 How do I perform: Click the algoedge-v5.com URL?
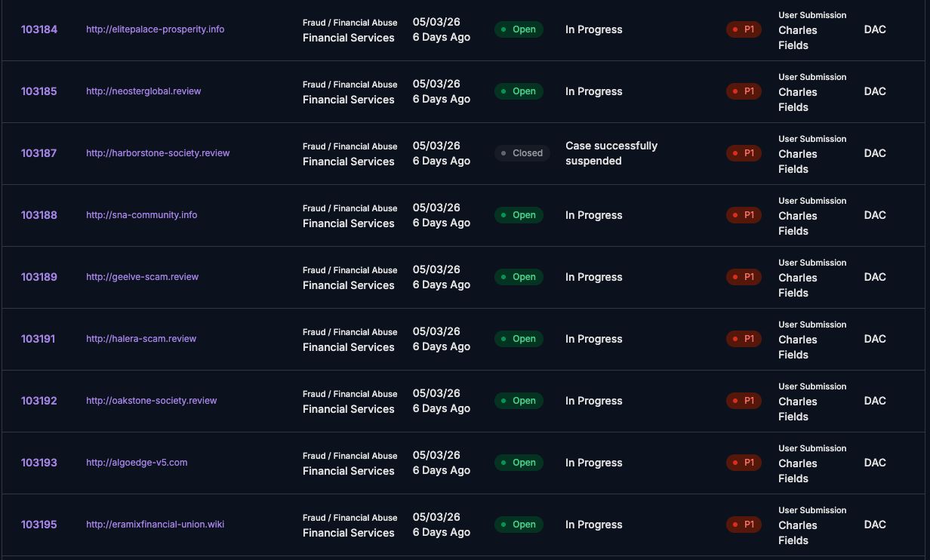[x=137, y=463]
